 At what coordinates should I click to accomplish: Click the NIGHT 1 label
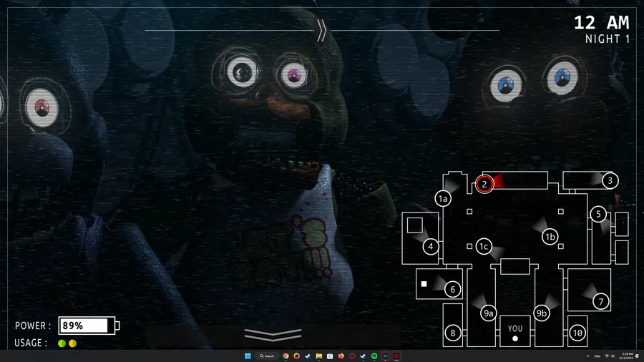tap(608, 39)
